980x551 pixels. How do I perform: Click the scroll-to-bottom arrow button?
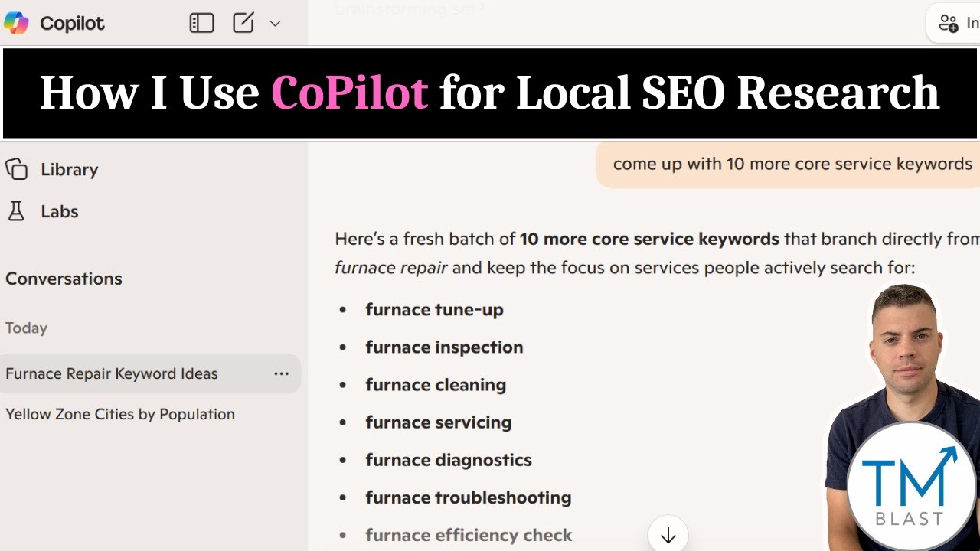[x=668, y=535]
